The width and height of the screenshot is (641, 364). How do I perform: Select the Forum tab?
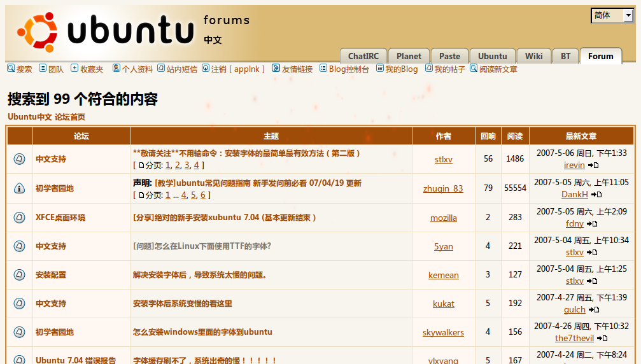click(x=600, y=57)
